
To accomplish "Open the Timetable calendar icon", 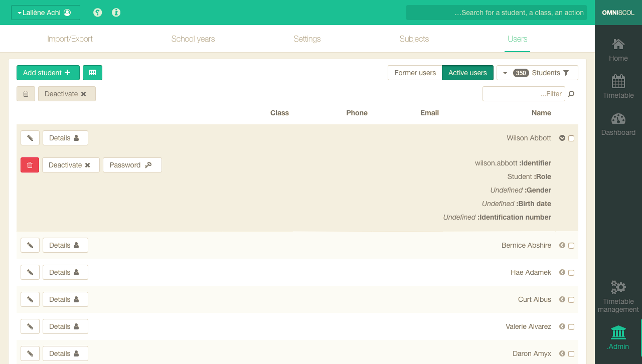I will tap(618, 82).
